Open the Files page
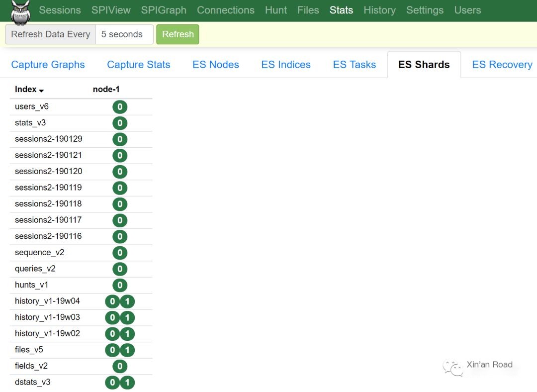This screenshot has width=537, height=392. pyautogui.click(x=308, y=10)
